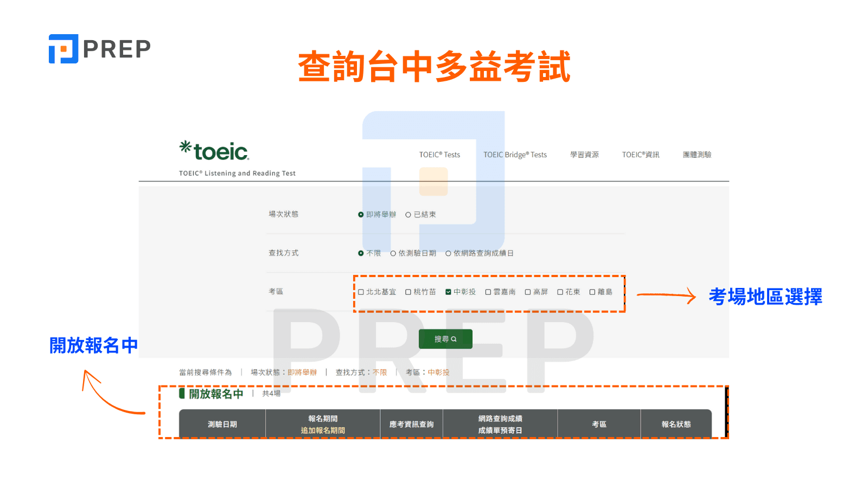Image resolution: width=868 pixels, height=488 pixels.
Task: Check the 北北基宜 region checkbox
Action: 361,292
